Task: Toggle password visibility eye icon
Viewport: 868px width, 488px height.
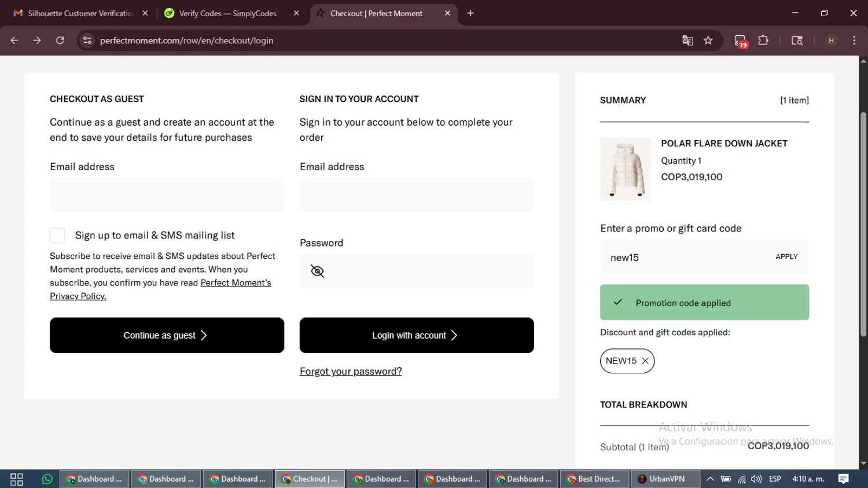Action: pyautogui.click(x=317, y=271)
